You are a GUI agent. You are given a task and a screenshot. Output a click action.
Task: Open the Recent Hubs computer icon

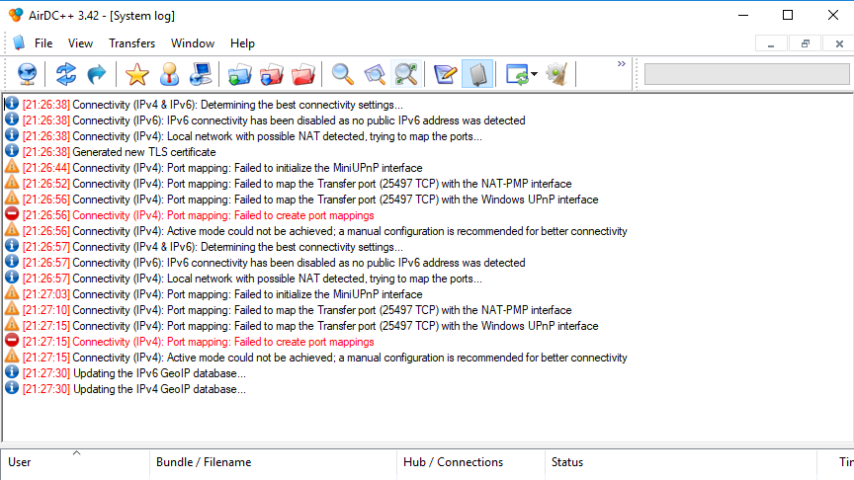coord(200,74)
